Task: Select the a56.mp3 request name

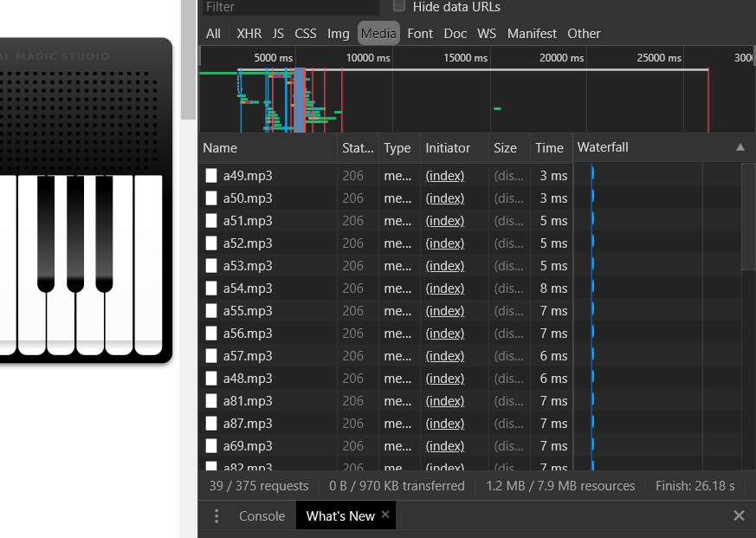Action: (x=248, y=334)
